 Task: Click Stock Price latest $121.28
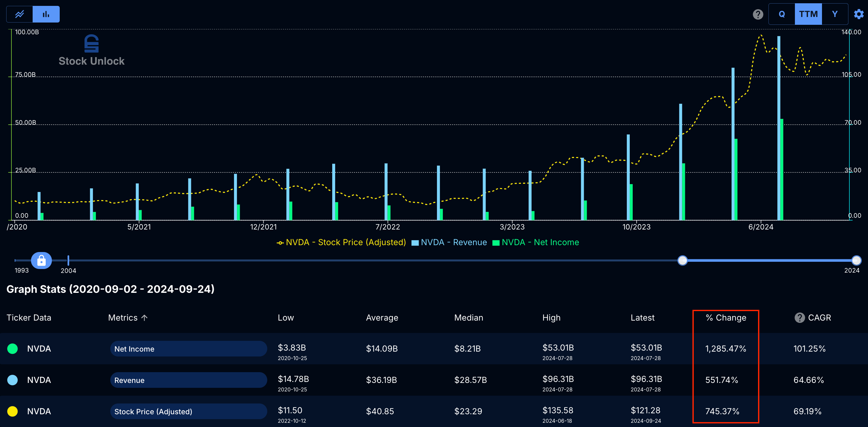pyautogui.click(x=645, y=410)
